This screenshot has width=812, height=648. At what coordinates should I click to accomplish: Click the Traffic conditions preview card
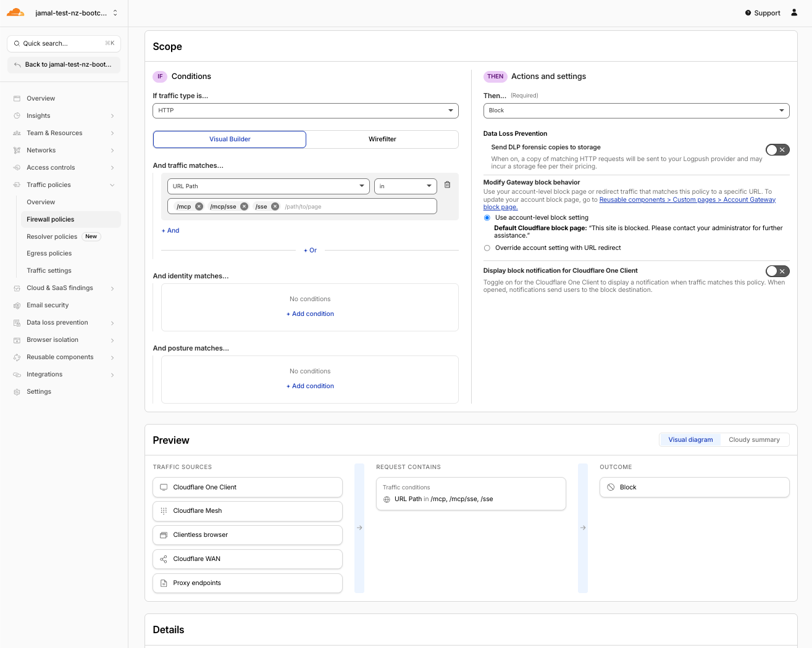[x=471, y=494]
